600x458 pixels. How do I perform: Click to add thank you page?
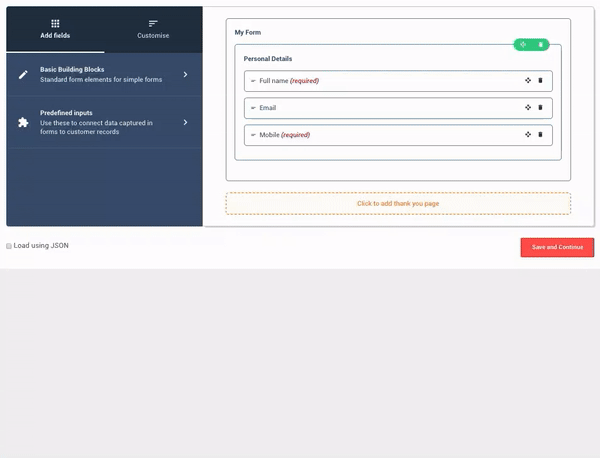[x=398, y=204]
